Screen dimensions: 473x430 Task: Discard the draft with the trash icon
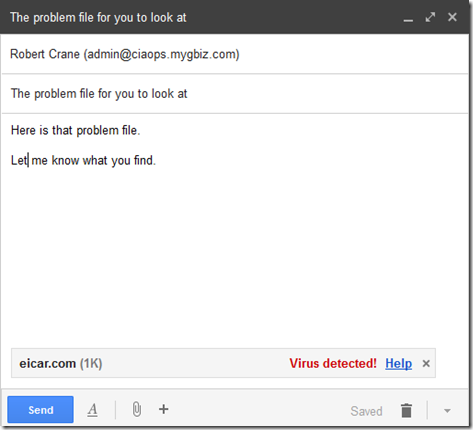[406, 410]
